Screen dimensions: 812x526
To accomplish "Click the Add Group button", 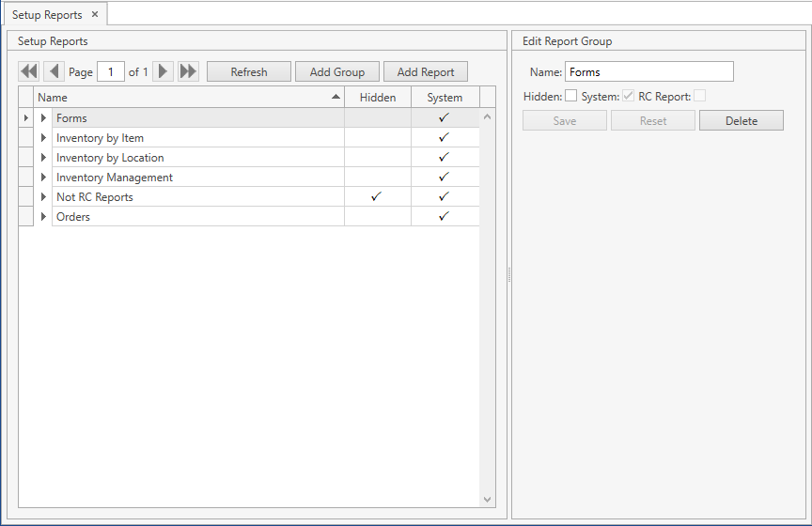I will 336,71.
